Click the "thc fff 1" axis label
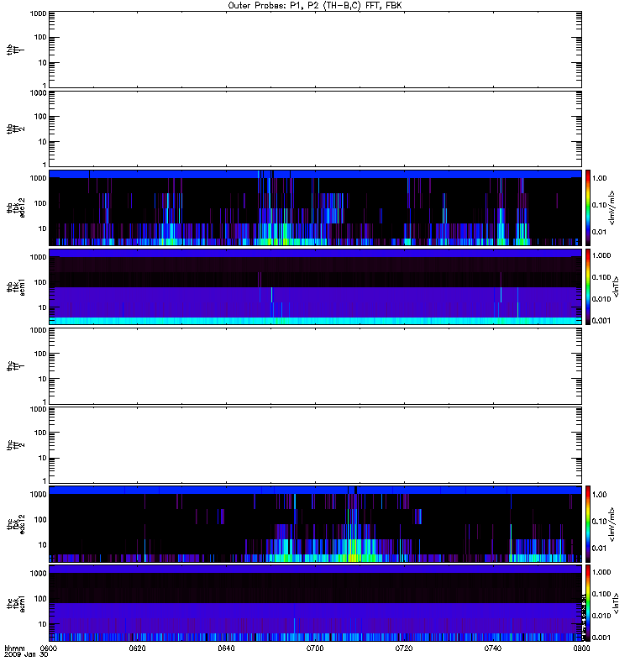This screenshot has width=630, height=672. pyautogui.click(x=16, y=366)
